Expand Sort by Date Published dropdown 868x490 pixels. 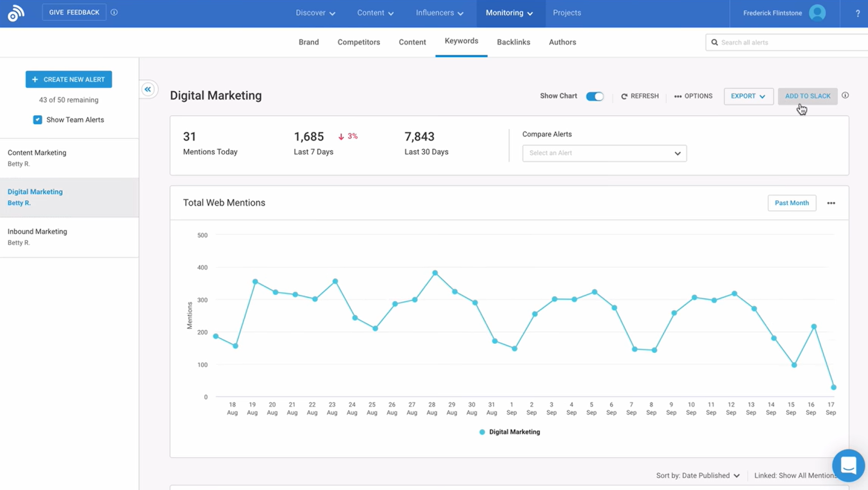pyautogui.click(x=697, y=476)
